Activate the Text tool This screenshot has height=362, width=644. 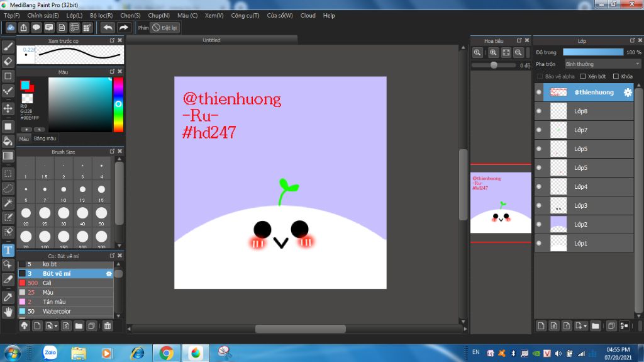coord(8,250)
